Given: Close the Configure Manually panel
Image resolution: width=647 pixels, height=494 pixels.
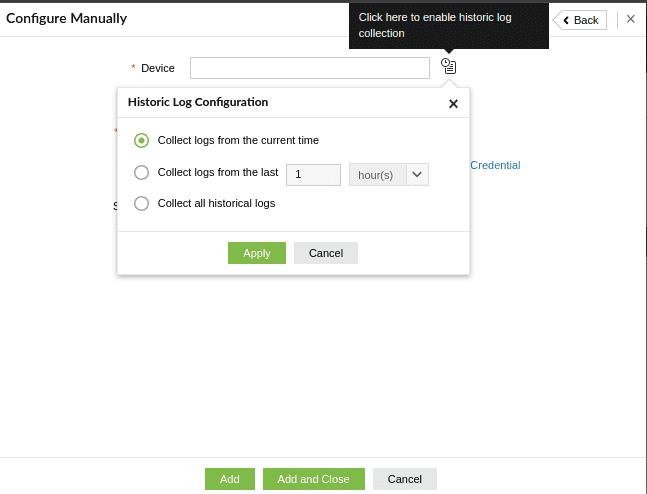Looking at the screenshot, I should pos(630,19).
